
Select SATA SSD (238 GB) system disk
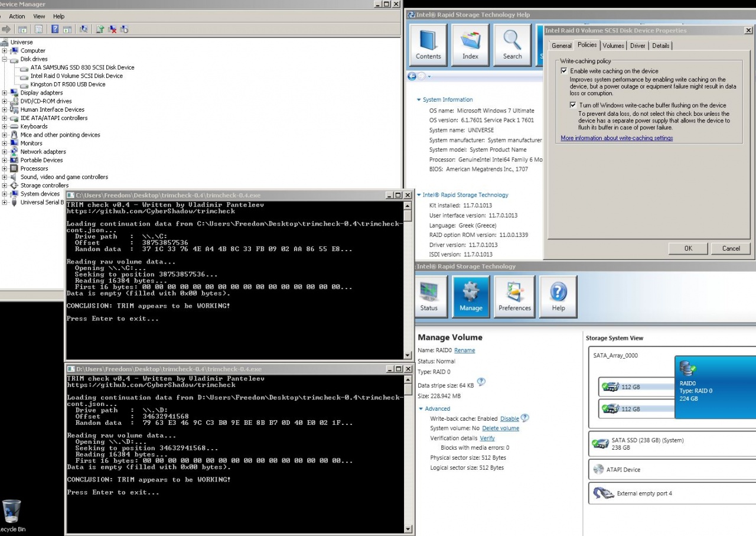(x=672, y=444)
